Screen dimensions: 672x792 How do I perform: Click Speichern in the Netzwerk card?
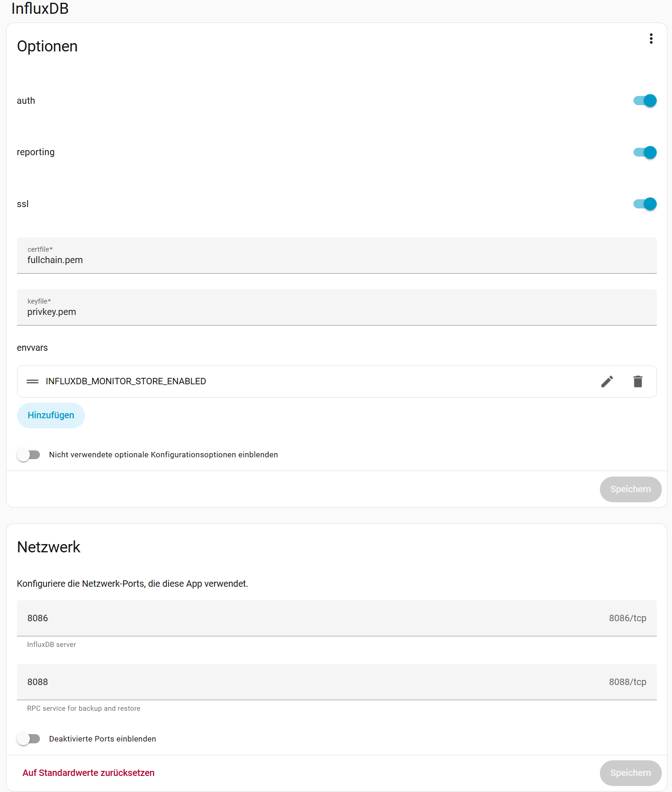click(630, 773)
